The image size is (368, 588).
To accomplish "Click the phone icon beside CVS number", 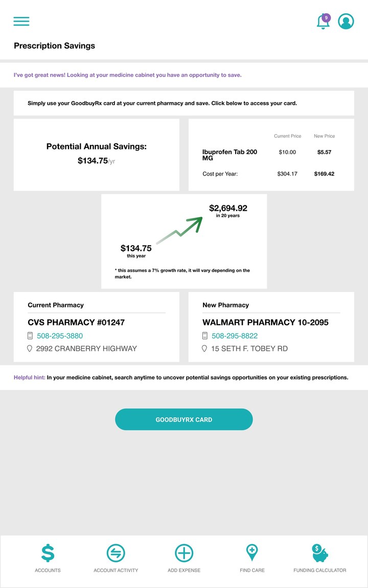I will (30, 336).
